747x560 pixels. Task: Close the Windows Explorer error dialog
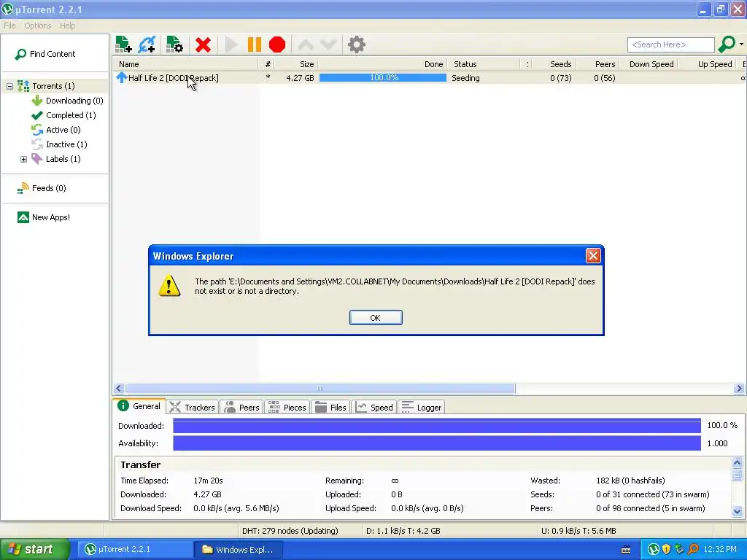click(x=592, y=256)
